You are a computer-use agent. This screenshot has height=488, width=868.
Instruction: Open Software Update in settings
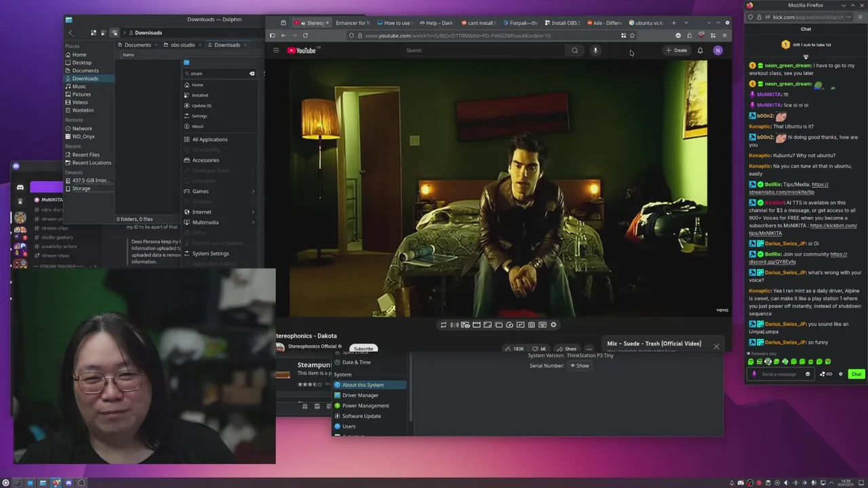370,416
